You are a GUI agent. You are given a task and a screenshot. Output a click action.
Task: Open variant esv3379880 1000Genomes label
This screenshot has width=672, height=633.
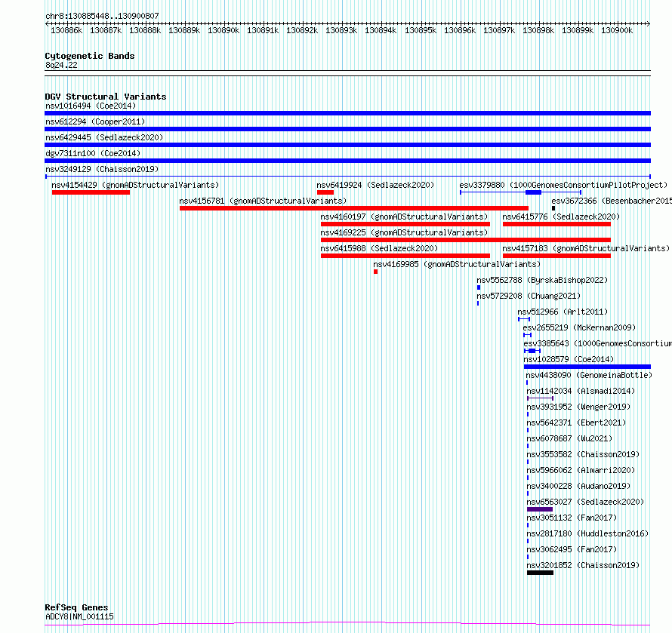point(563,185)
